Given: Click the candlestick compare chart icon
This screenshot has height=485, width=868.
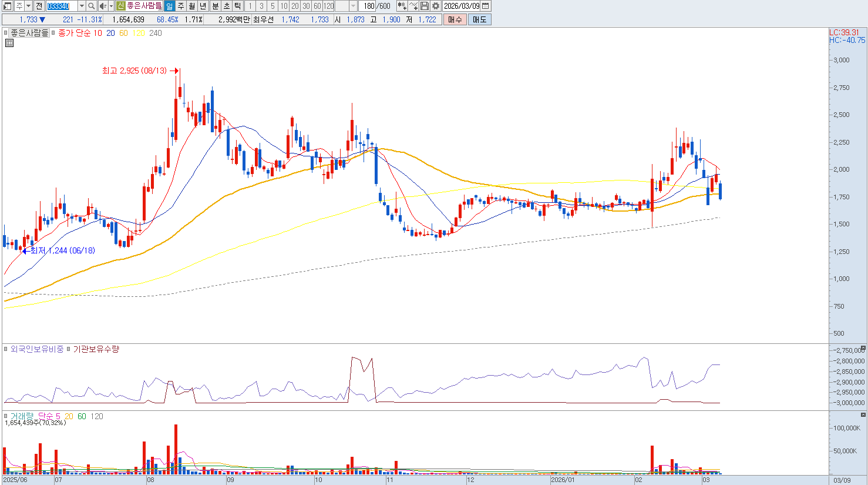Looking at the screenshot, I should click(x=402, y=6).
